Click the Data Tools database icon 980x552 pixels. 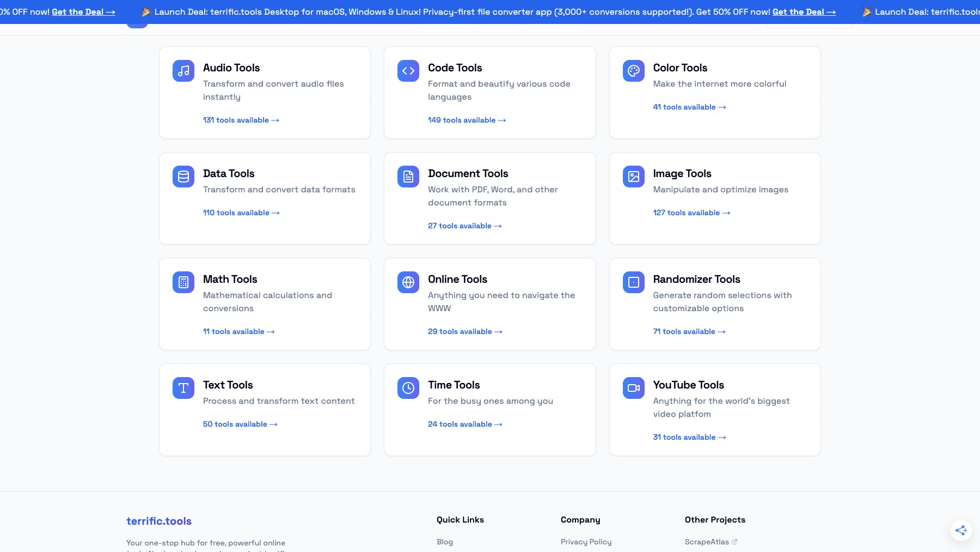click(x=183, y=177)
